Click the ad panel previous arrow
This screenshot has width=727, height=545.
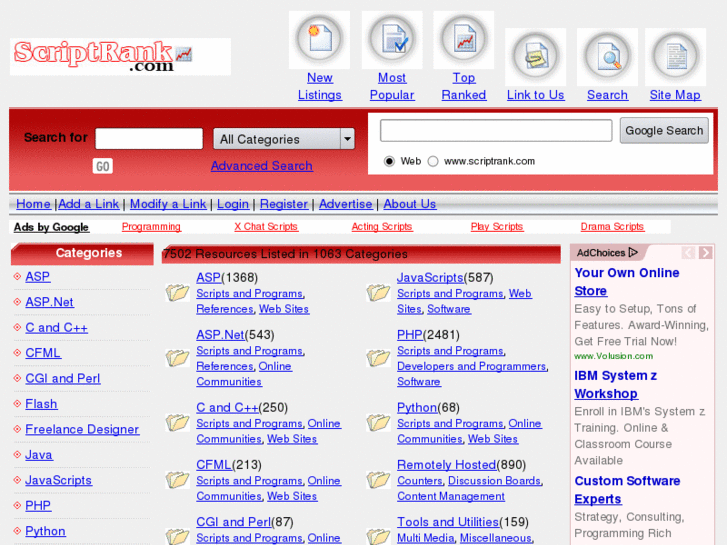tap(688, 253)
